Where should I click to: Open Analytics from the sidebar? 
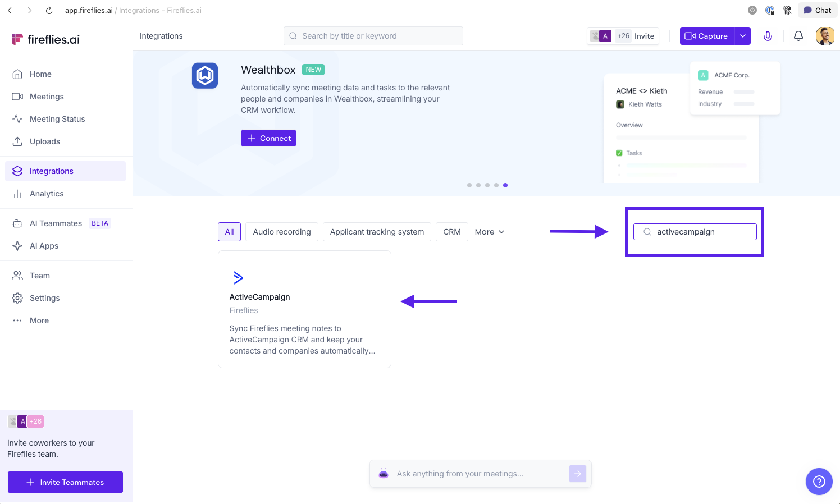point(65,194)
